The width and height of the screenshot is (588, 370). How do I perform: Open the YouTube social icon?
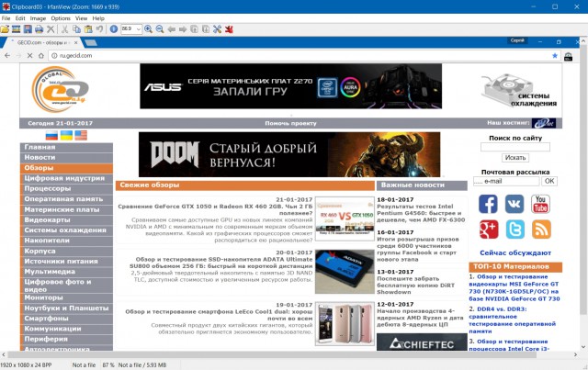(x=540, y=204)
